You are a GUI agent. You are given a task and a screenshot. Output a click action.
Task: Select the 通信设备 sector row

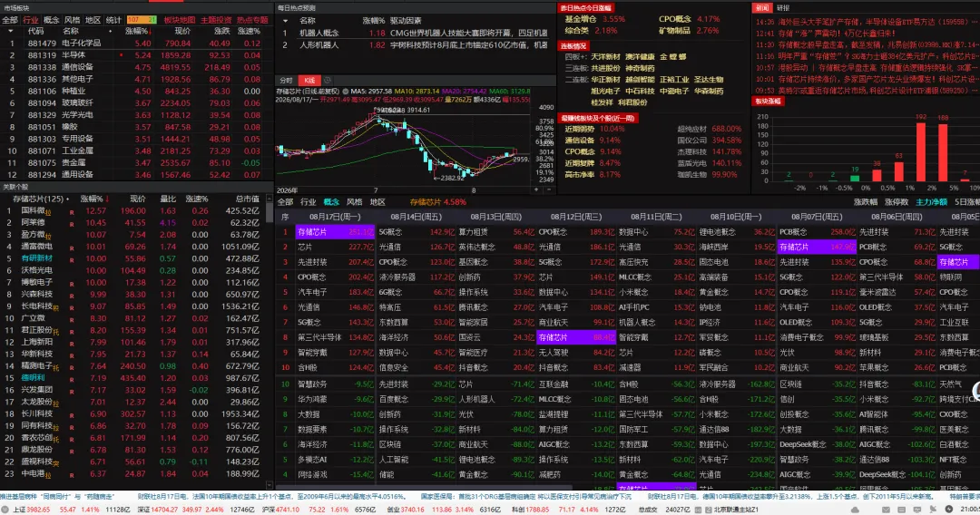[x=136, y=67]
